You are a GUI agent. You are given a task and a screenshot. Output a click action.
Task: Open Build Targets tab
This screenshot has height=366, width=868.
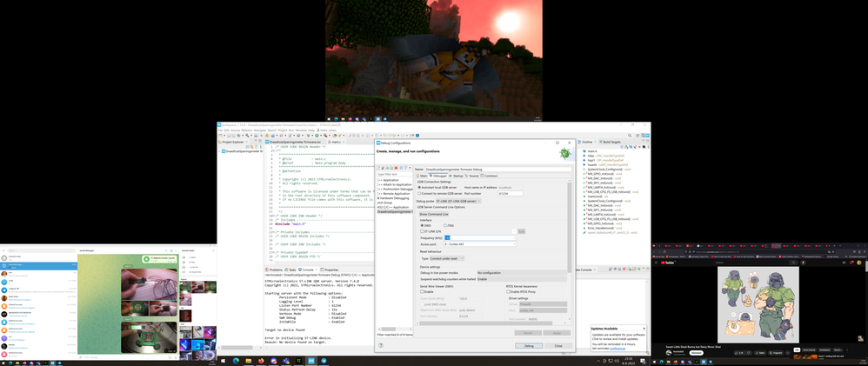click(610, 142)
